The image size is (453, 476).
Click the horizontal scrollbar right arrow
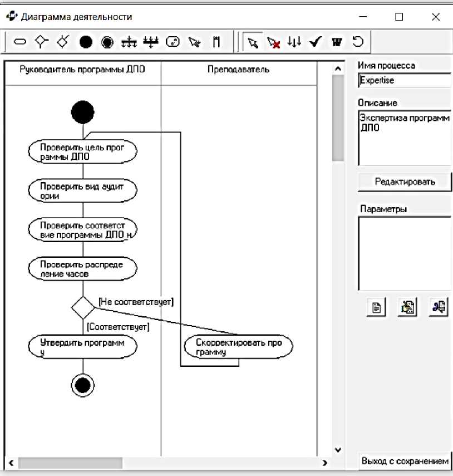pyautogui.click(x=324, y=463)
